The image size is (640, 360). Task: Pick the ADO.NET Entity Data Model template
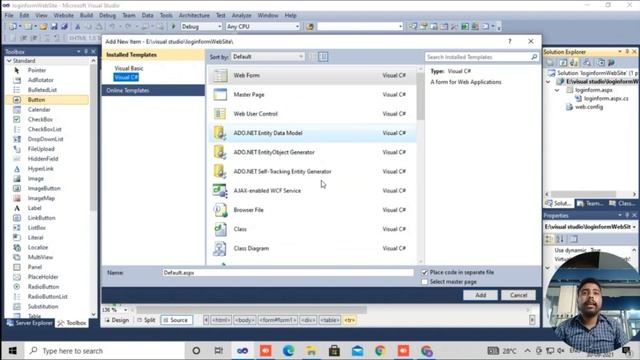[312, 133]
